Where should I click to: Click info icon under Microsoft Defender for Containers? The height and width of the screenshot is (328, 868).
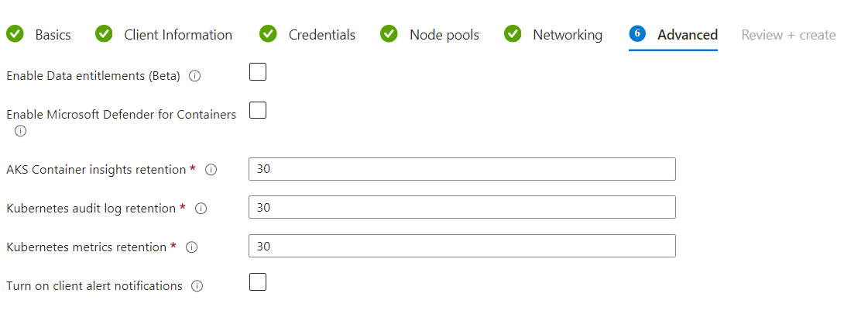click(20, 131)
